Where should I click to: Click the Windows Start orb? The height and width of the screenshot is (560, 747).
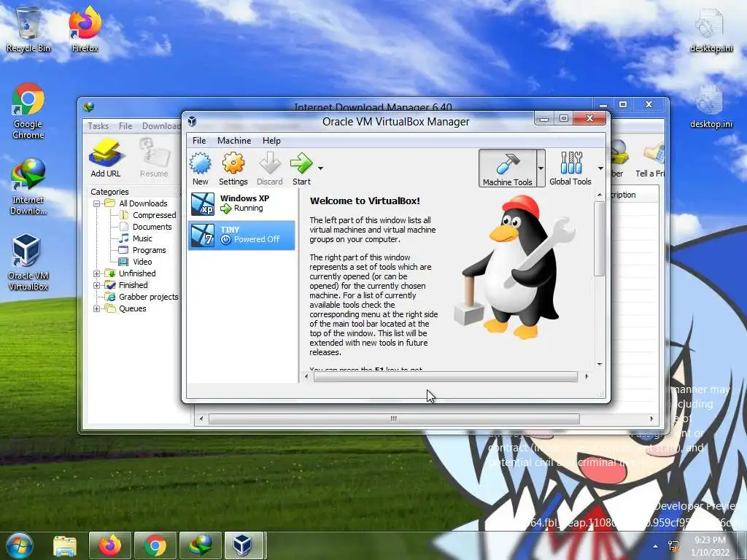(20, 545)
